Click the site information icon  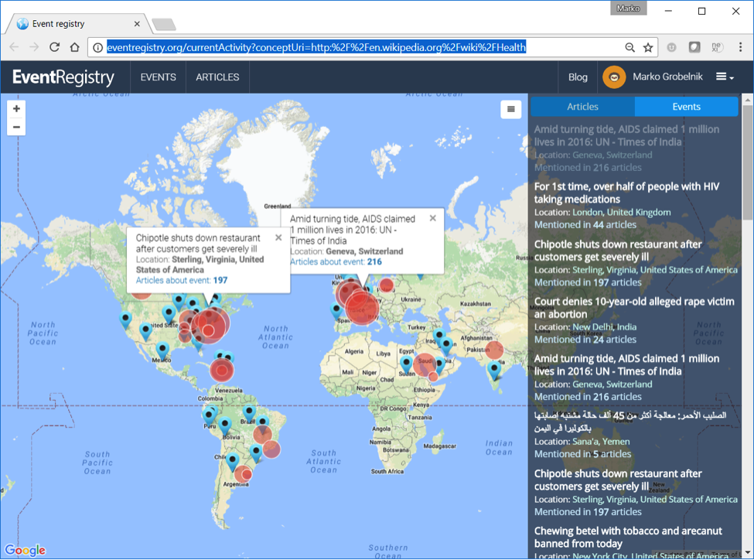point(97,47)
